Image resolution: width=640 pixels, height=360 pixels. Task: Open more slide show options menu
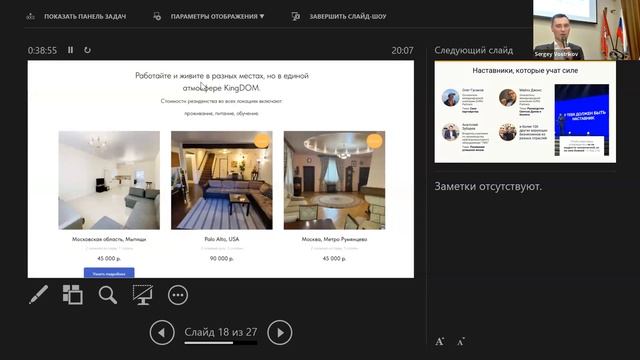tap(178, 295)
